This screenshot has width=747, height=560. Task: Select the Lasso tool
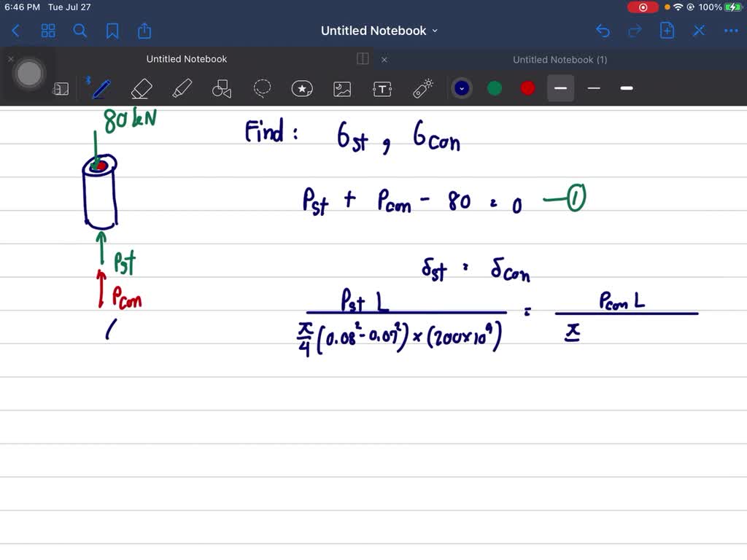[x=262, y=88]
